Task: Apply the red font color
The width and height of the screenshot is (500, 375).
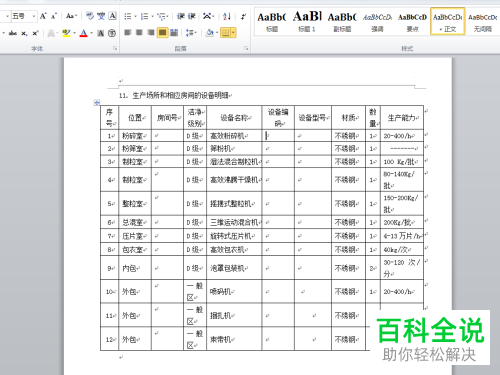Action: pyautogui.click(x=84, y=33)
